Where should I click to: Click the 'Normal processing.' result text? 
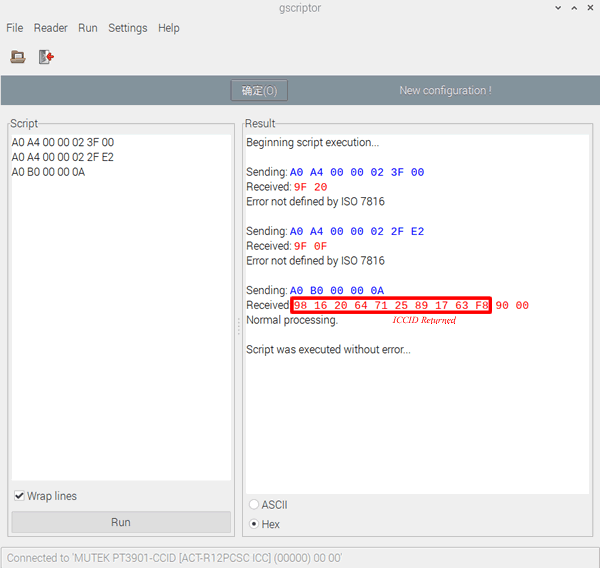tap(292, 320)
